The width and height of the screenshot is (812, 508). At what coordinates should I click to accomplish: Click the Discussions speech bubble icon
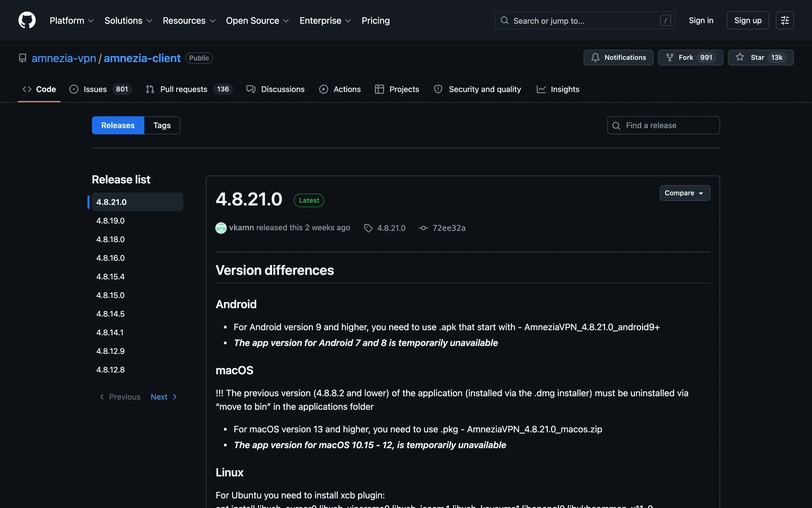pyautogui.click(x=251, y=89)
